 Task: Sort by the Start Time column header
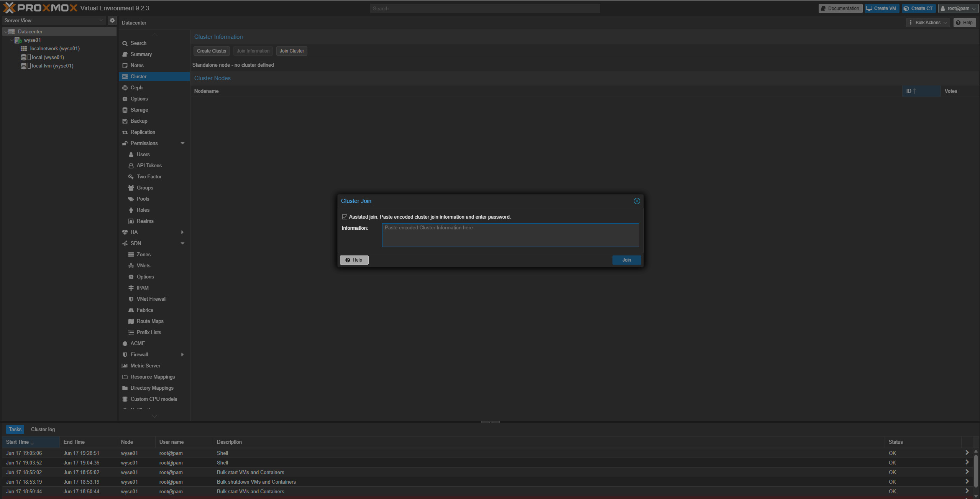click(x=31, y=442)
